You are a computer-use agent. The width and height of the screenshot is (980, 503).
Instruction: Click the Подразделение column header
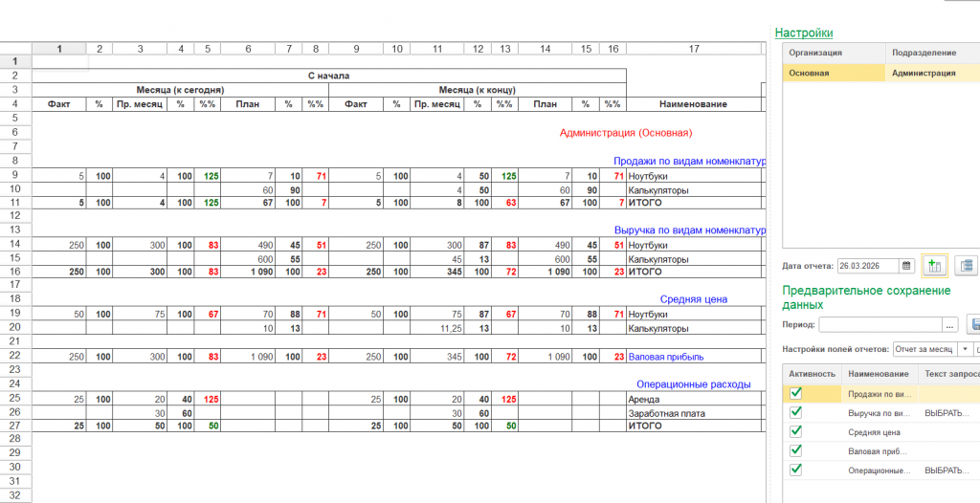click(932, 54)
